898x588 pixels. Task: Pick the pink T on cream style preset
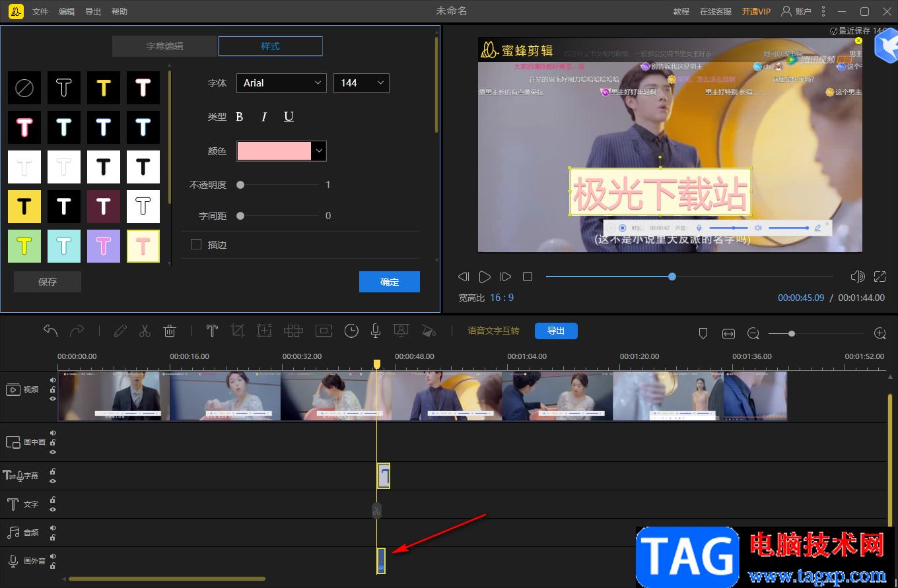pos(143,246)
